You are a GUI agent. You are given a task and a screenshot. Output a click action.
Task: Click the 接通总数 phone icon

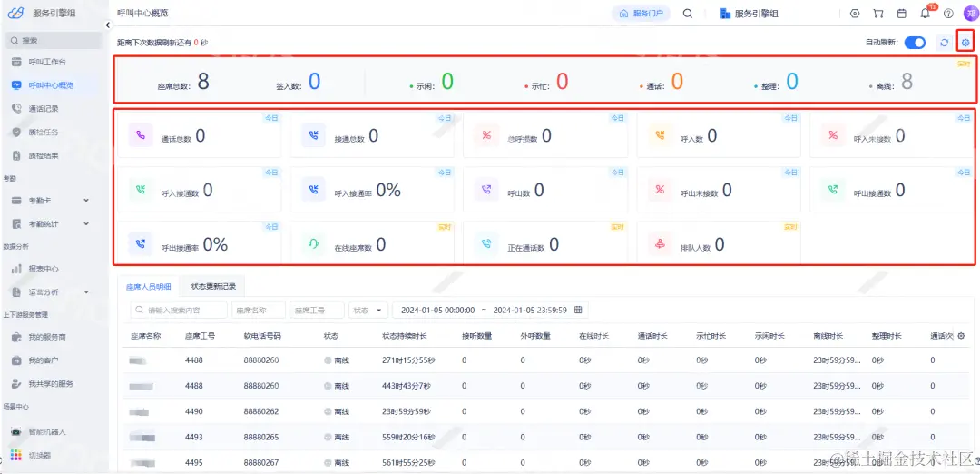(x=314, y=135)
